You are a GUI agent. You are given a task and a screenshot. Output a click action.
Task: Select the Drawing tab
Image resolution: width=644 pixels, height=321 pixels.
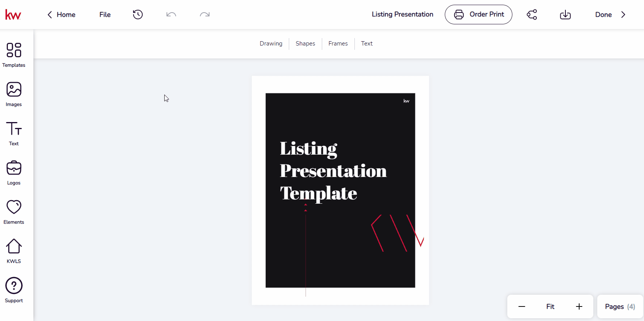pos(271,44)
